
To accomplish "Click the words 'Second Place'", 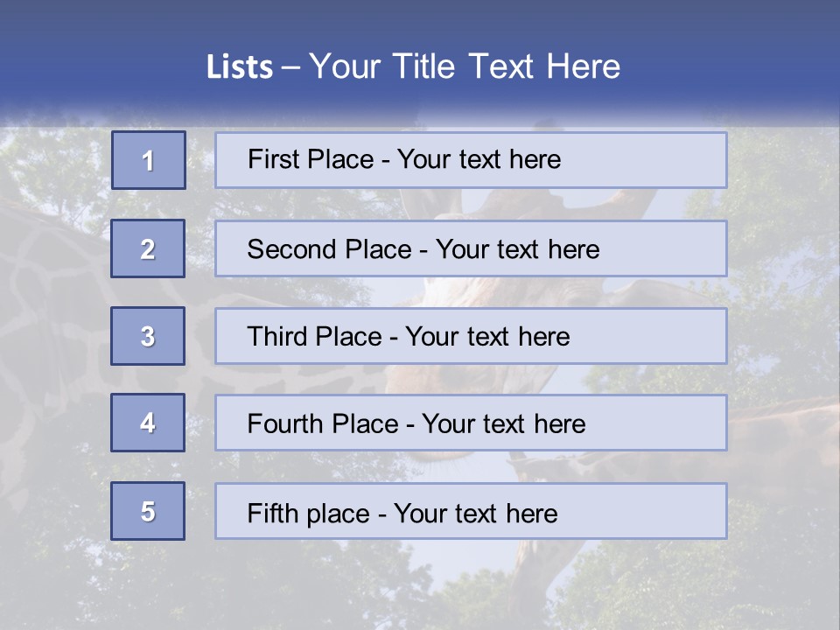I will (330, 249).
